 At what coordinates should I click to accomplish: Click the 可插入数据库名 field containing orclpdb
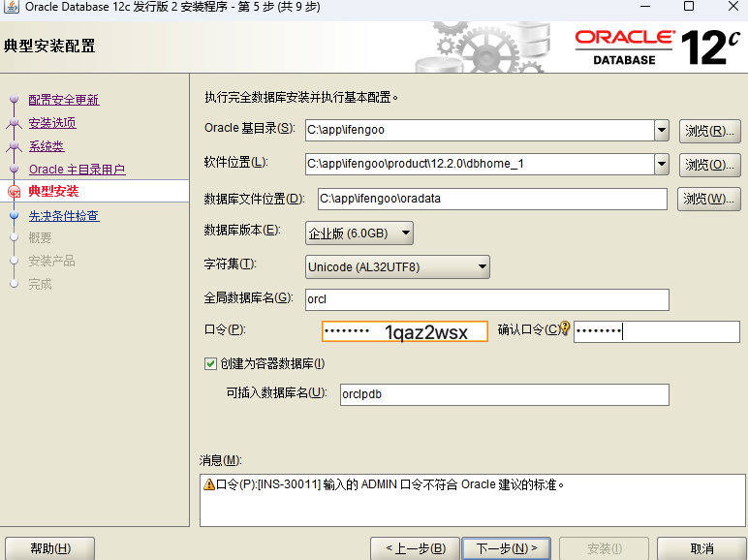point(505,394)
